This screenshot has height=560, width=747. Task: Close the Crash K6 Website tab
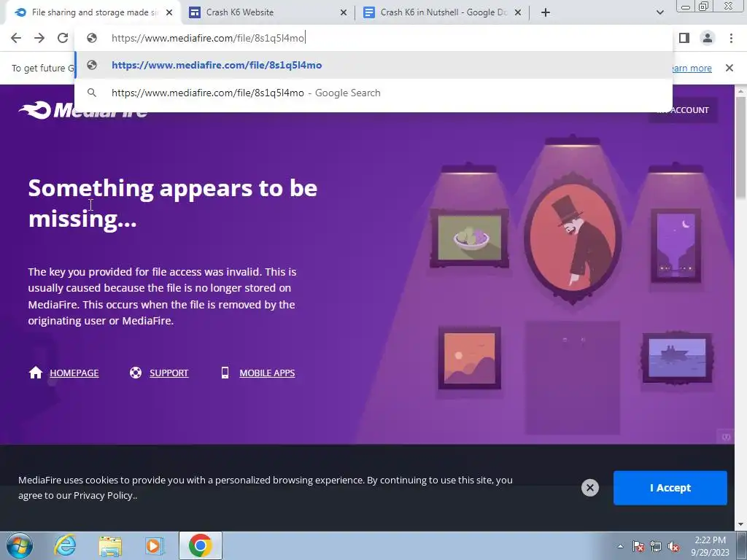344,12
